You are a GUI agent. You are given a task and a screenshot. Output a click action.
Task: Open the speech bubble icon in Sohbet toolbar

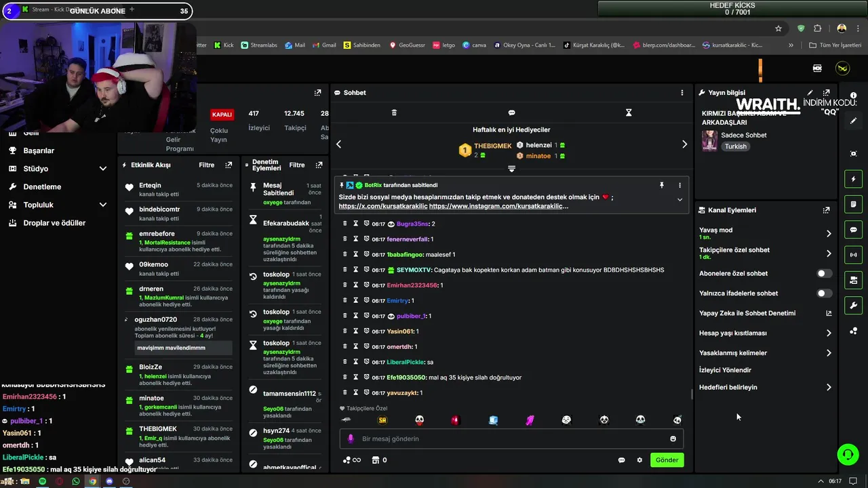[511, 113]
